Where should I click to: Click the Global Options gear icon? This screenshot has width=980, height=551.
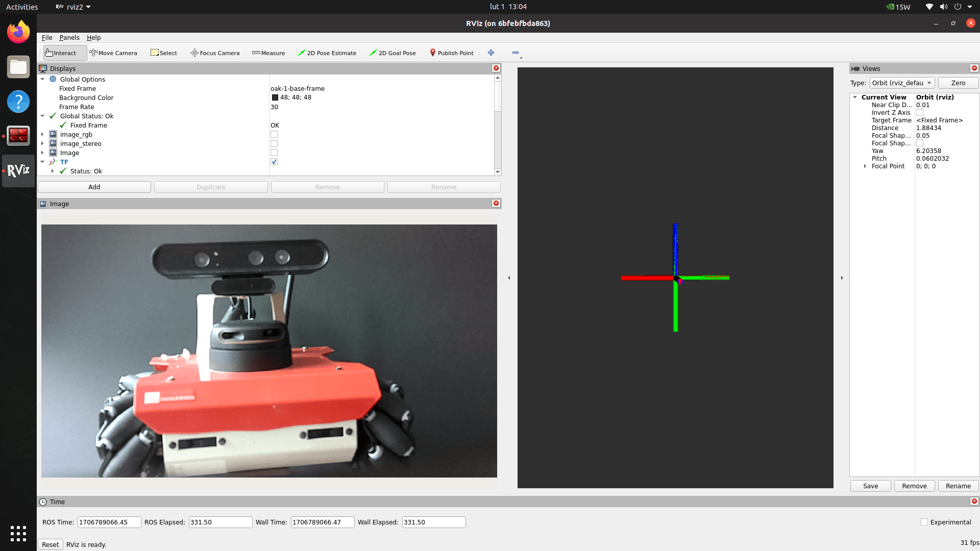53,79
